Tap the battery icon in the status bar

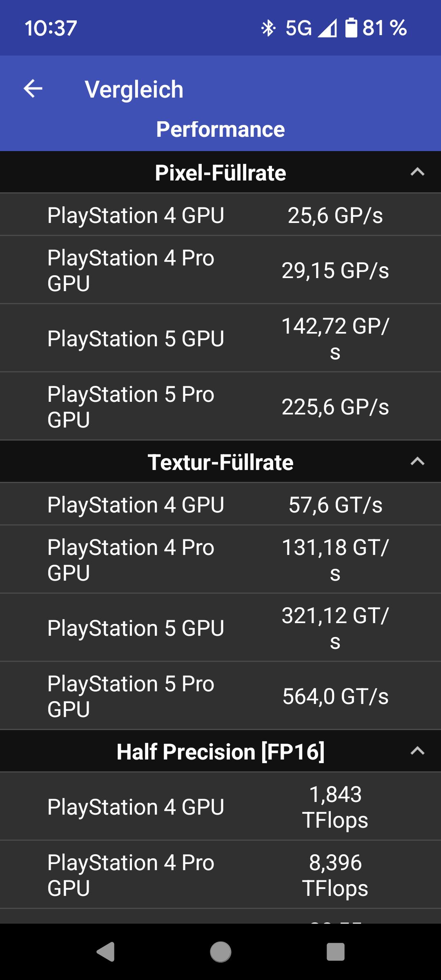coord(351,28)
